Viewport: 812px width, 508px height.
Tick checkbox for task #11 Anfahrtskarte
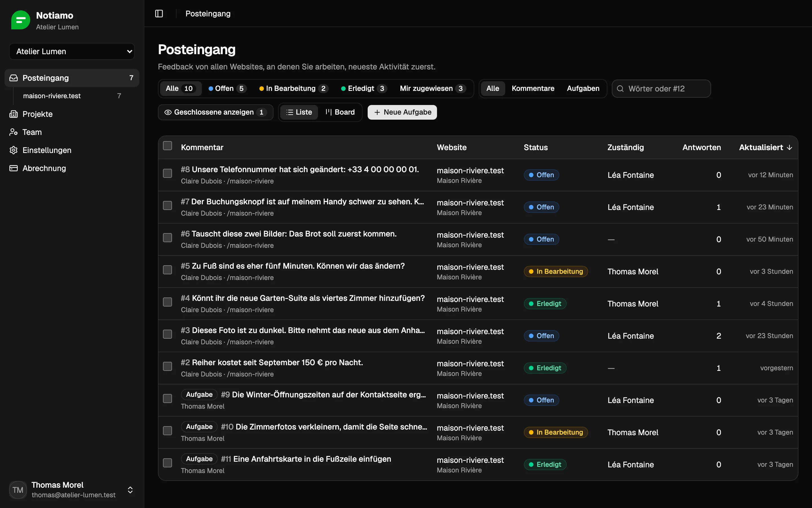point(167,463)
